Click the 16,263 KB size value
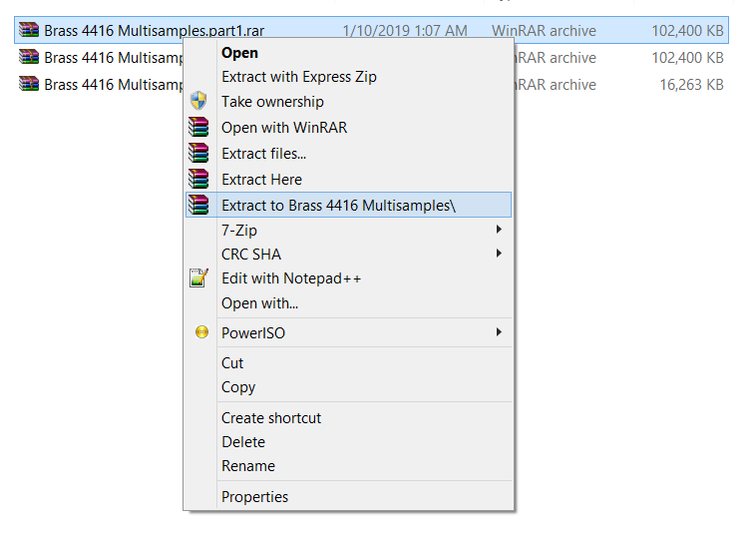 [x=691, y=85]
